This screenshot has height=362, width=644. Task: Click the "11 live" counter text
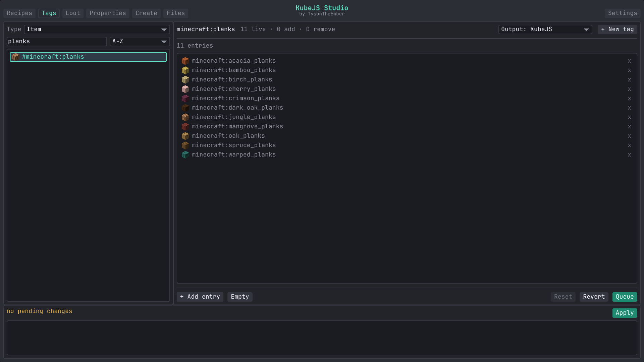pyautogui.click(x=253, y=29)
